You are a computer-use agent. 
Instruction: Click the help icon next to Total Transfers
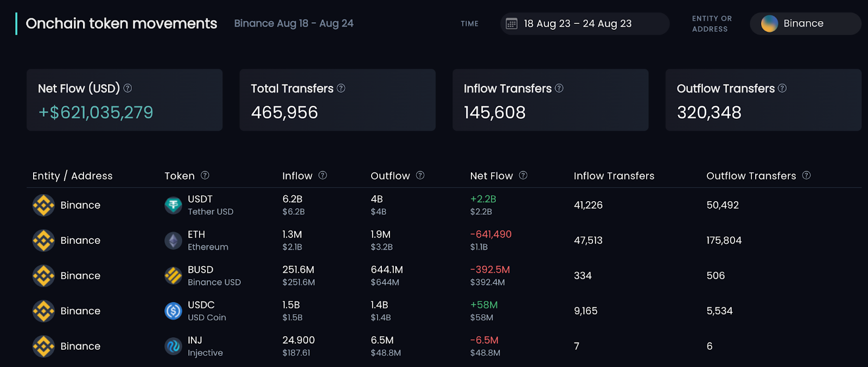point(341,88)
